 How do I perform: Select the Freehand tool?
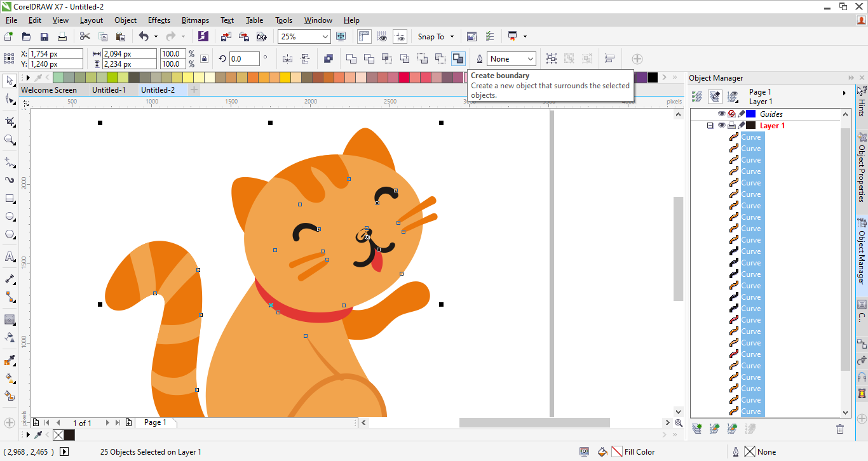[10, 162]
